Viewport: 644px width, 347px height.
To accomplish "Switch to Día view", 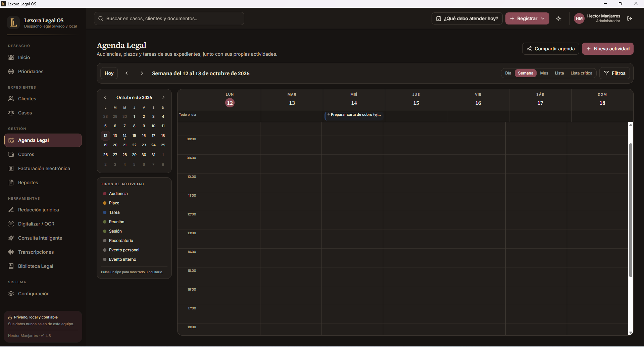I will (508, 73).
